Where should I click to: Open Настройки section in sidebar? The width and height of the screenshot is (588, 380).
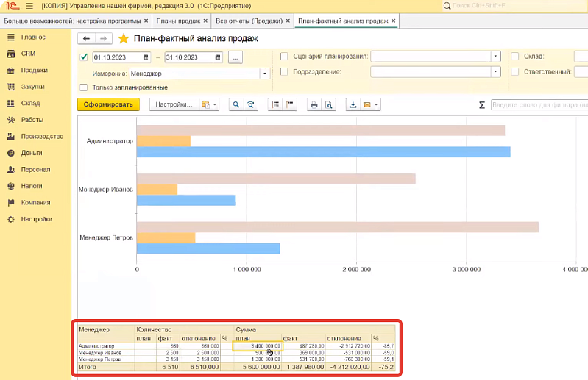35,219
